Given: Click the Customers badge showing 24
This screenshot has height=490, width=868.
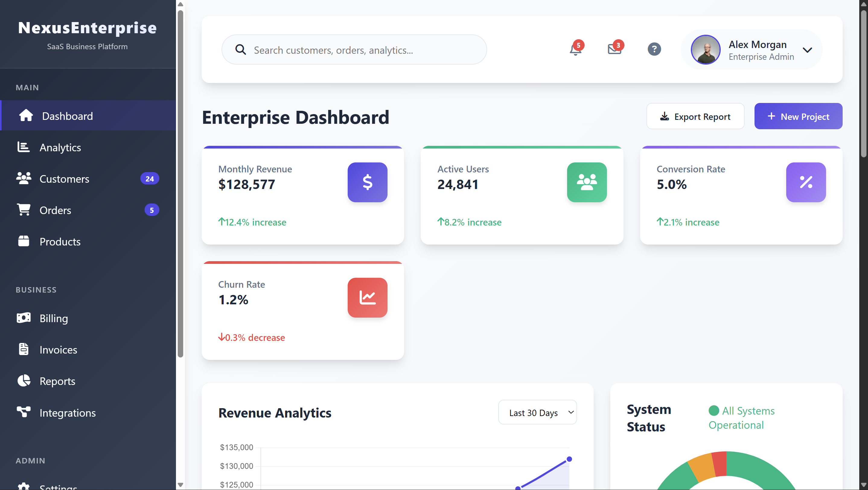Looking at the screenshot, I should [150, 179].
